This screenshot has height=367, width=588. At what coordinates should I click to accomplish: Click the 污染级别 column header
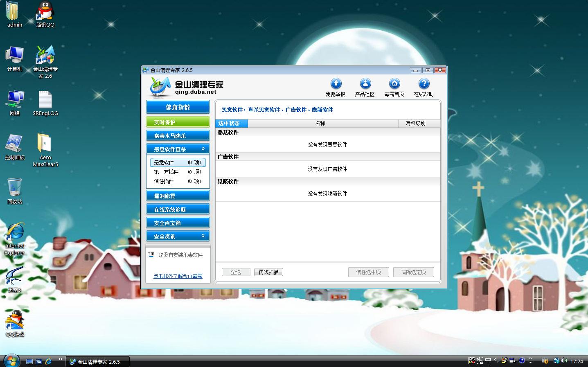tap(419, 123)
